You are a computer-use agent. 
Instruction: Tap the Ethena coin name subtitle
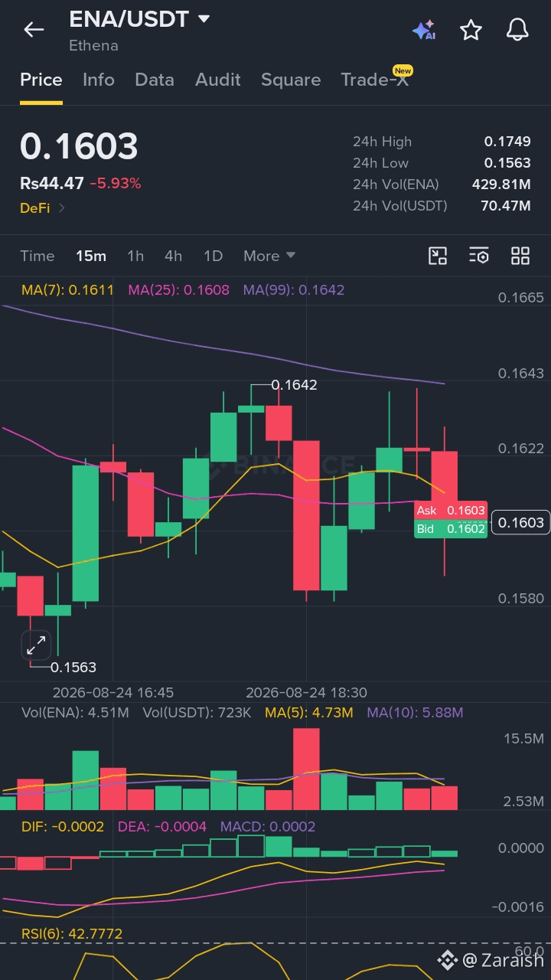[x=93, y=46]
